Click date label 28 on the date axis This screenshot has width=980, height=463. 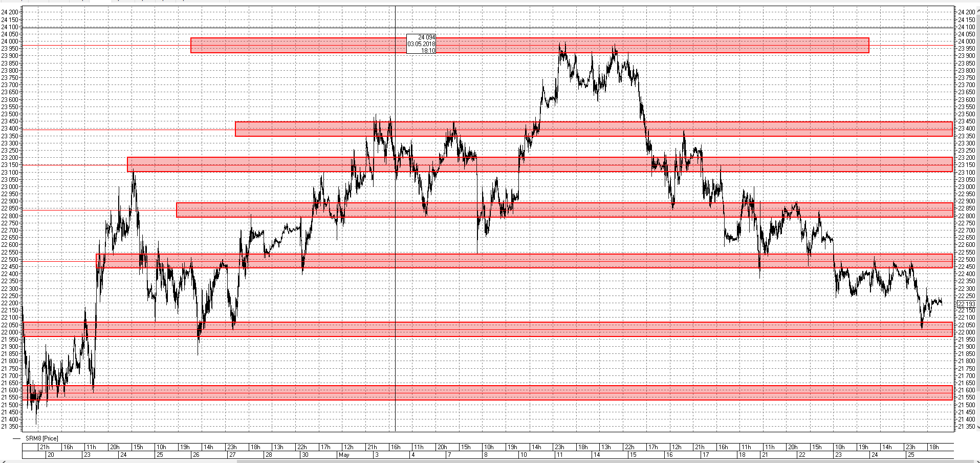tap(269, 455)
